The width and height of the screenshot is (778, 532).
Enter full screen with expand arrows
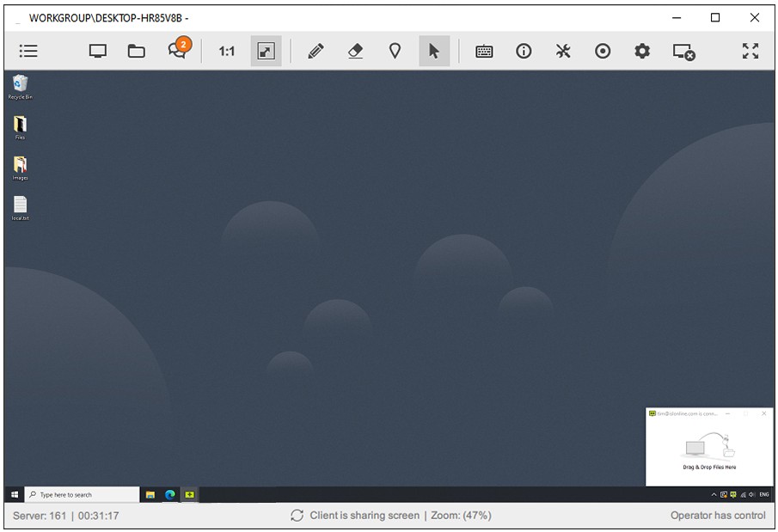(750, 52)
